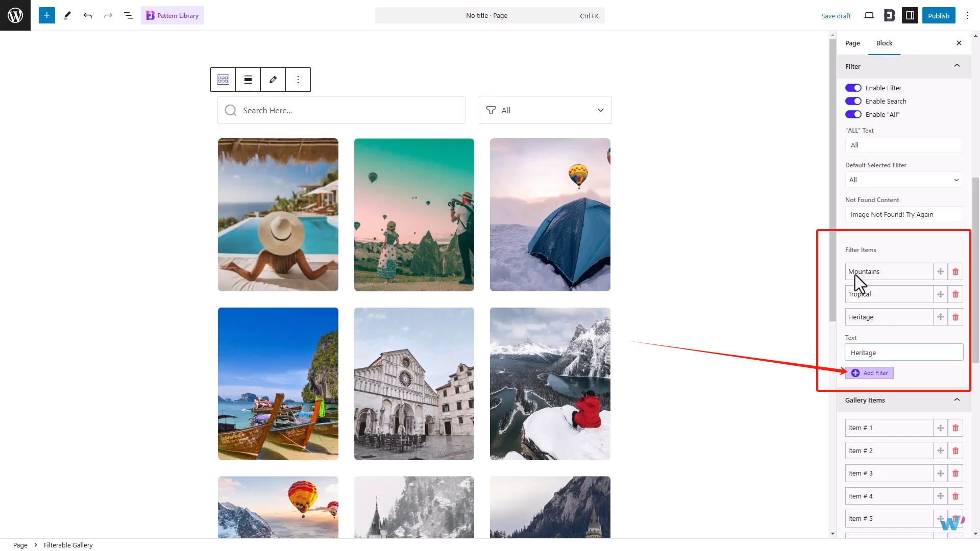Screen dimensions: 980x551
Task: Select the pencil edit icon in block toolbar
Action: pyautogui.click(x=273, y=80)
